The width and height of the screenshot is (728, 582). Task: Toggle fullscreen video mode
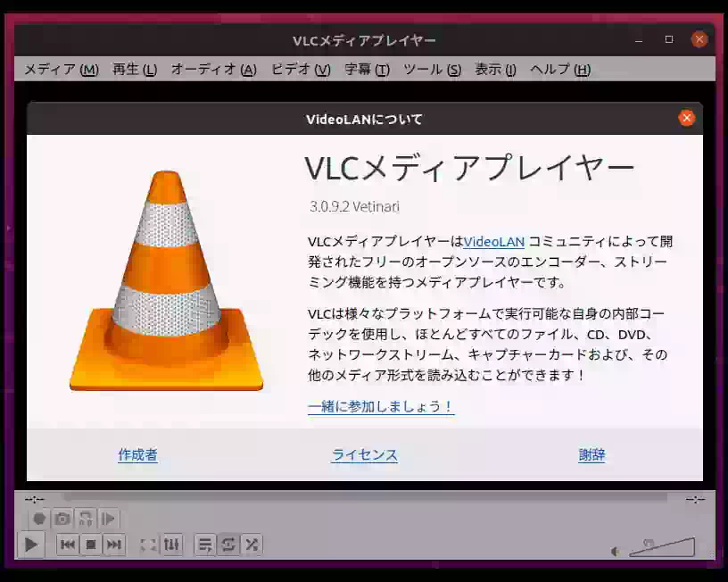click(x=149, y=545)
